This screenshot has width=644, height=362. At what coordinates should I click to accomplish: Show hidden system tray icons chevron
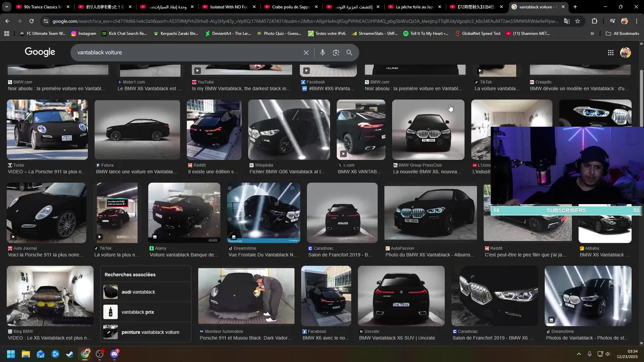click(579, 354)
